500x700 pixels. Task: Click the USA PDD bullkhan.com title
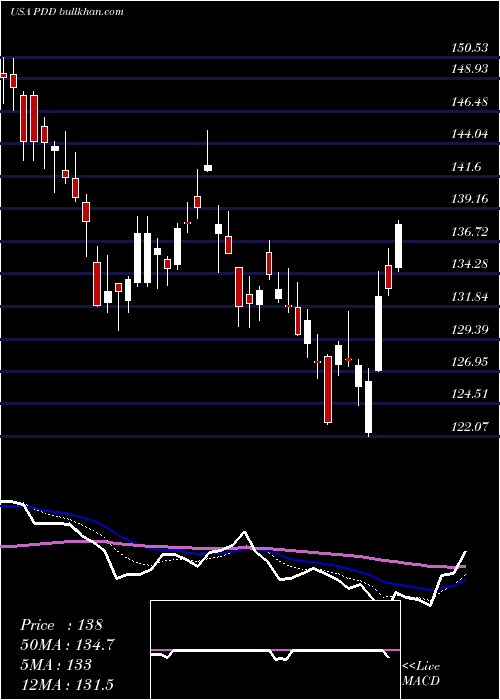tap(67, 12)
